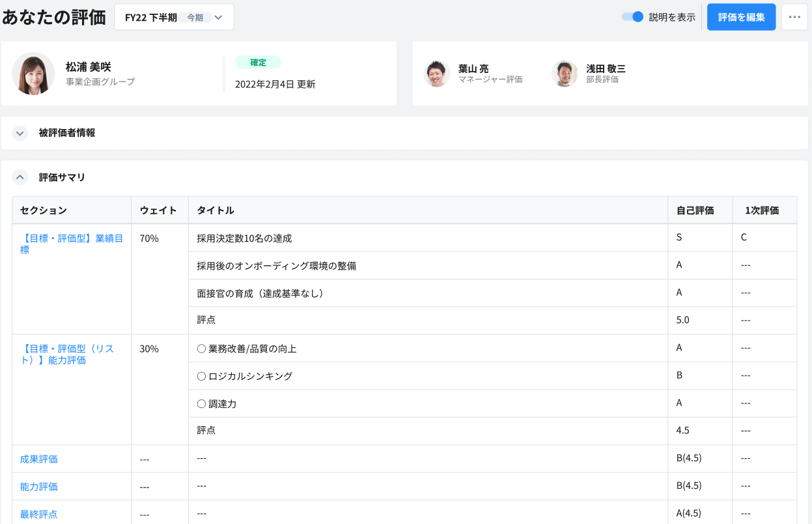This screenshot has height=524, width=812.
Task: Toggle the 説明を表示 switch
Action: (x=632, y=17)
